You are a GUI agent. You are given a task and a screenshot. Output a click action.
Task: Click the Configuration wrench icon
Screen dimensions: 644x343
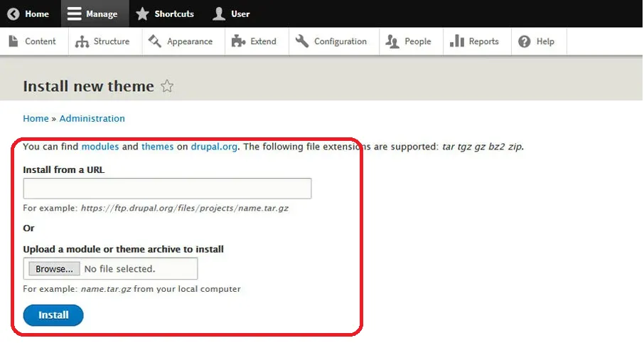point(302,41)
